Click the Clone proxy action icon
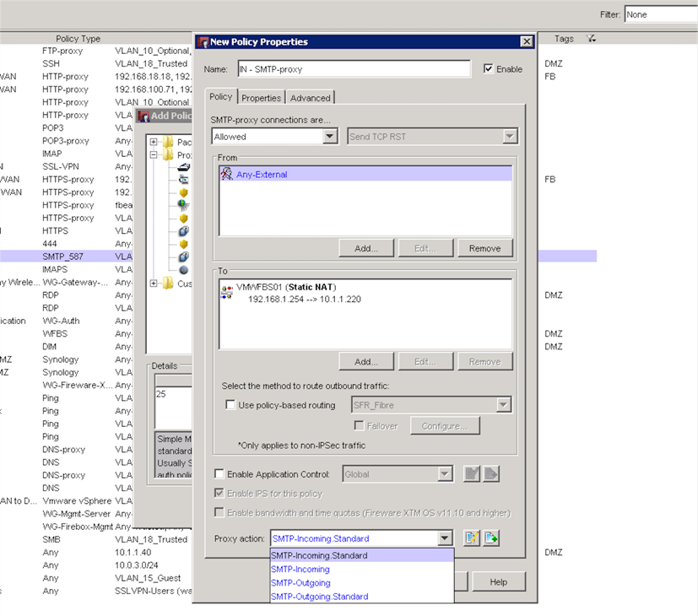 (492, 538)
